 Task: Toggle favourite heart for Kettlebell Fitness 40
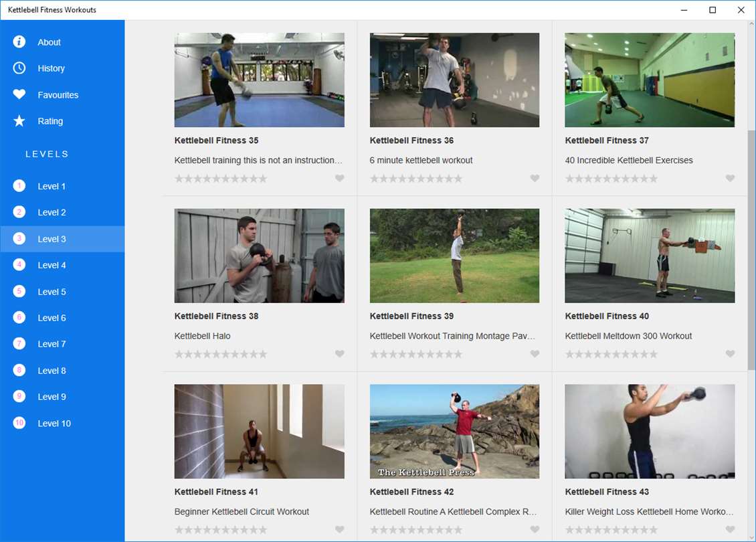tap(730, 354)
